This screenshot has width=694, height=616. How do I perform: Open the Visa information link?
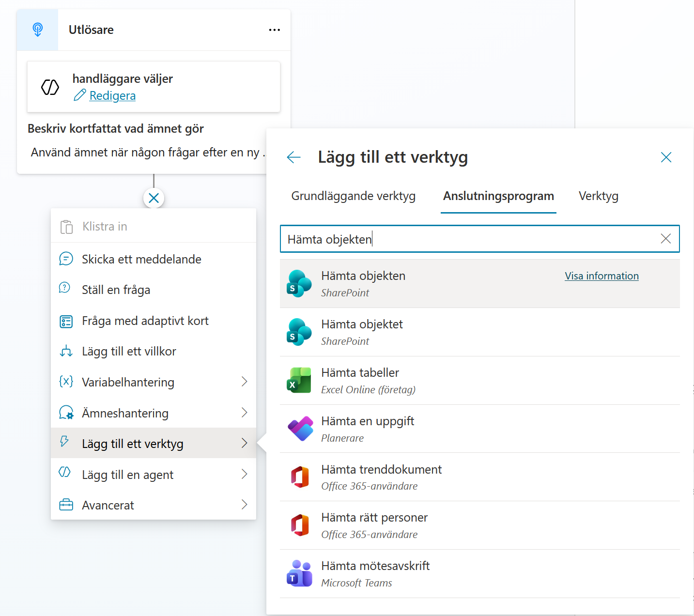coord(601,276)
